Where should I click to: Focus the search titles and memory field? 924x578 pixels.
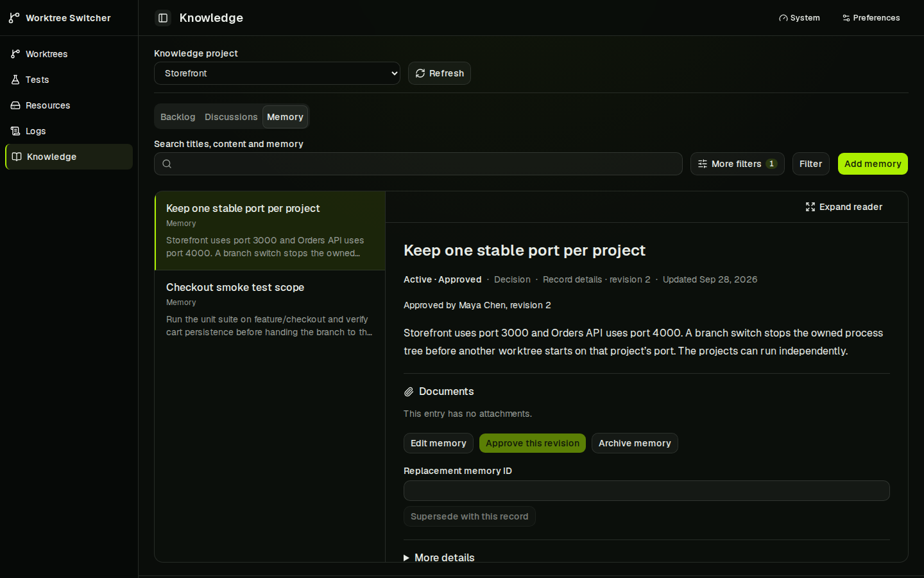[x=418, y=164]
